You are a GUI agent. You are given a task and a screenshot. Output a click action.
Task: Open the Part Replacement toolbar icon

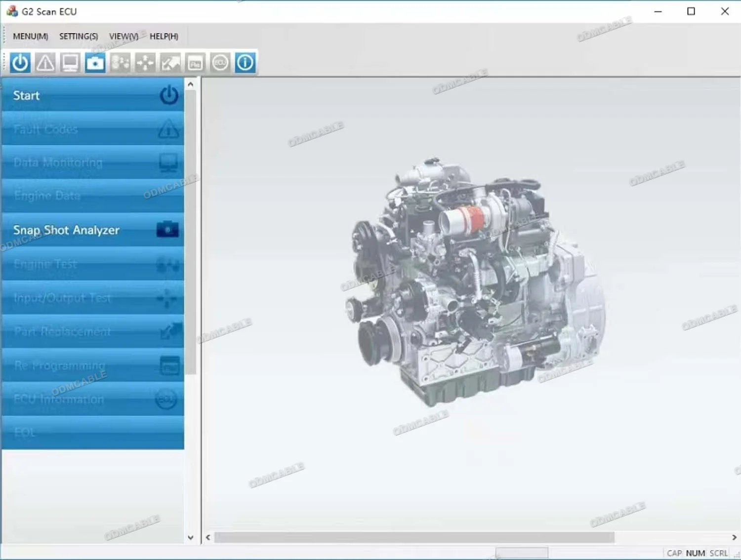(x=170, y=63)
